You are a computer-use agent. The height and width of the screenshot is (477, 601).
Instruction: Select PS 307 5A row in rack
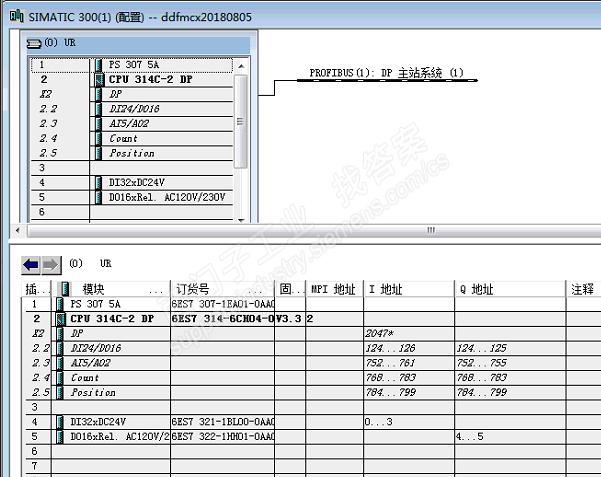[x=132, y=65]
